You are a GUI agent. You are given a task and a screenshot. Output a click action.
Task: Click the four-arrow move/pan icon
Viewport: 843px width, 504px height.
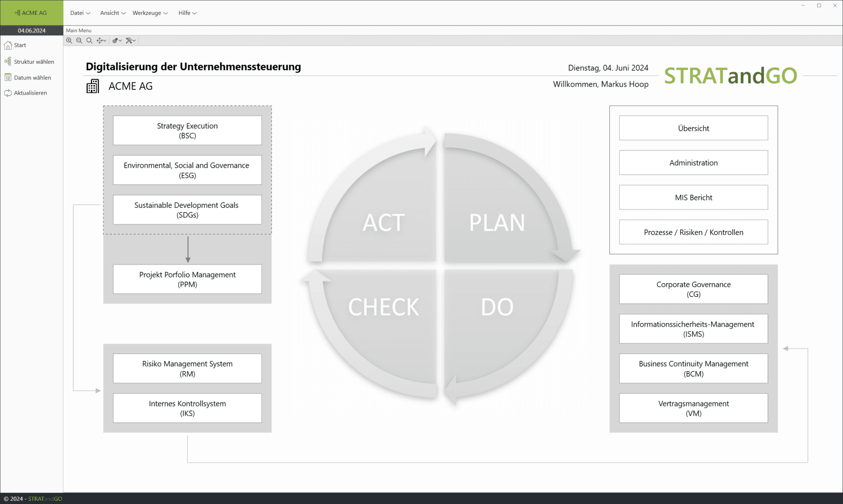pyautogui.click(x=99, y=40)
